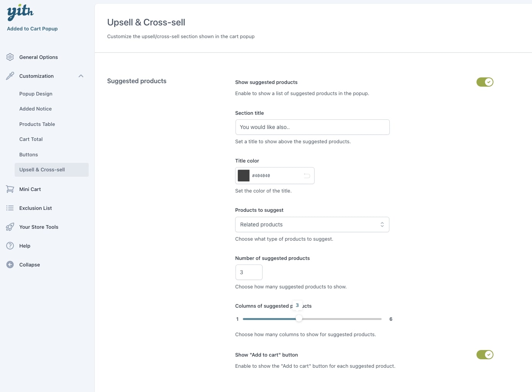Screen dimensions: 532x392
Task: Open Cart Total submenu item
Action: 31,139
